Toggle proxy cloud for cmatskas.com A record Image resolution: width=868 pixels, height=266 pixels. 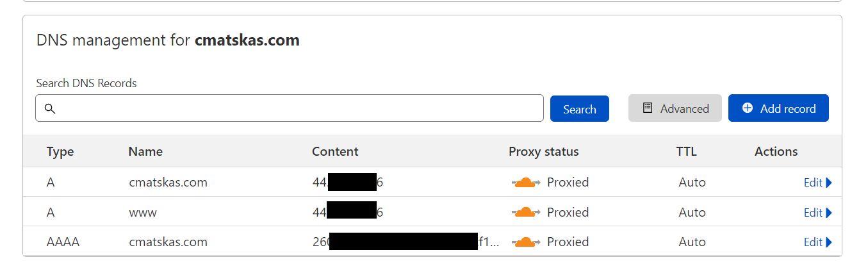point(526,183)
